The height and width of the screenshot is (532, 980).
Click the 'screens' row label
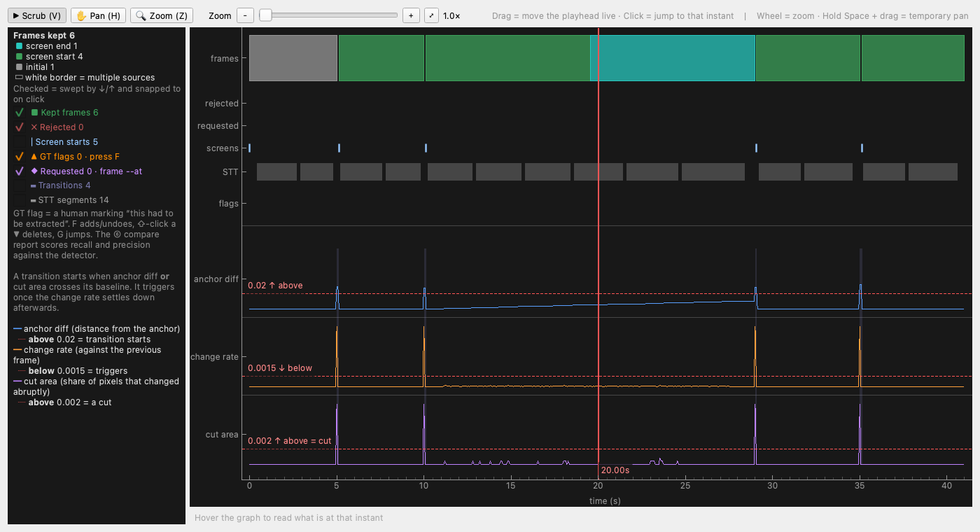click(x=223, y=148)
